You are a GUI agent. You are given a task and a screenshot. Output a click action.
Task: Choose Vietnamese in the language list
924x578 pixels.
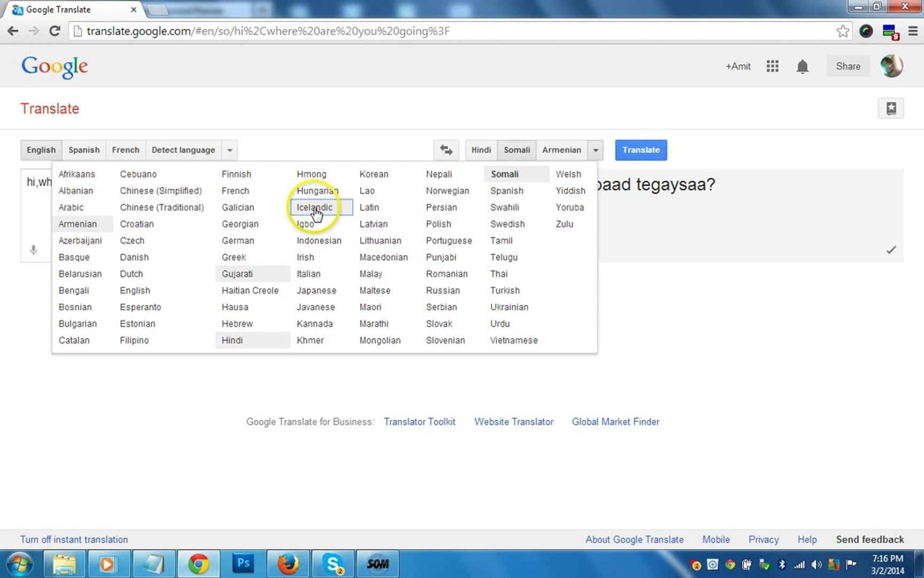[x=514, y=340]
